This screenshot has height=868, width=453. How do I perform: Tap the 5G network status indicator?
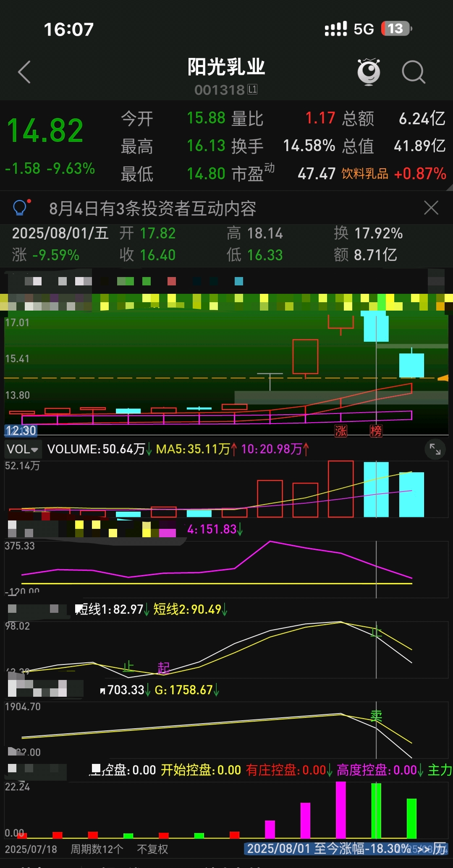click(364, 29)
